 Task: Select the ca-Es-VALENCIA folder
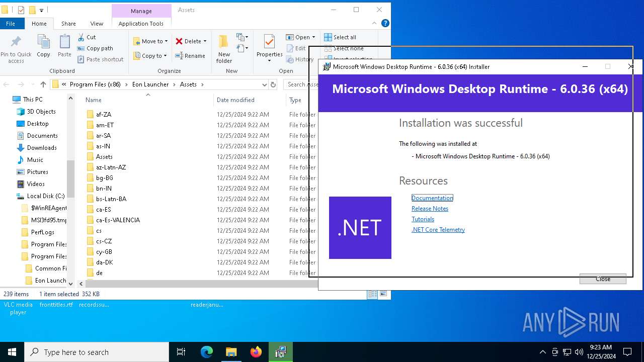(x=118, y=220)
